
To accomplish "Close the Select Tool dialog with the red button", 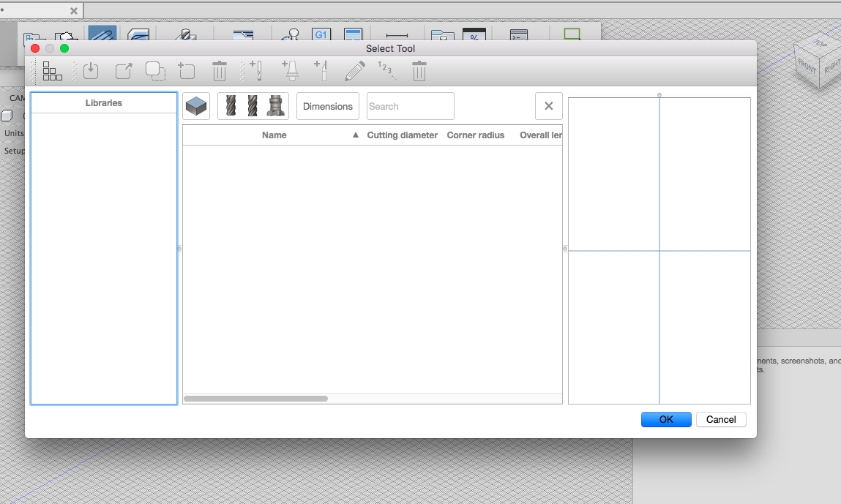I will [35, 48].
